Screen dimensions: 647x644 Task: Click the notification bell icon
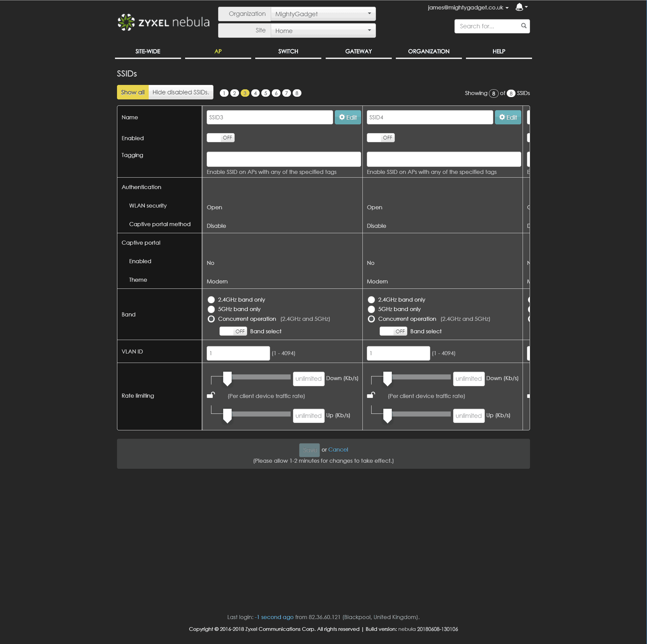(x=519, y=7)
